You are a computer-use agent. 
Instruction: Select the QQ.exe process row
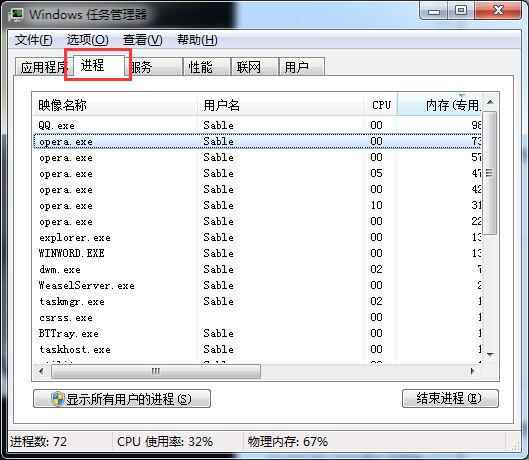pyautogui.click(x=257, y=126)
